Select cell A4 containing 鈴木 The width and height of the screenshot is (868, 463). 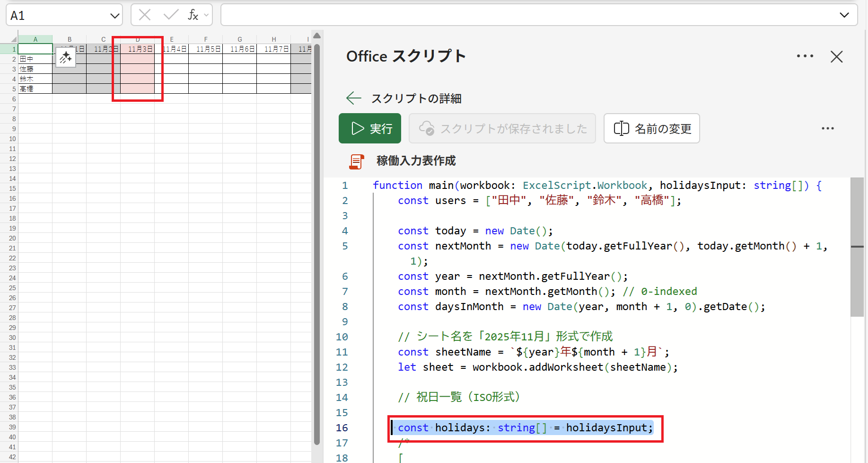click(x=35, y=79)
